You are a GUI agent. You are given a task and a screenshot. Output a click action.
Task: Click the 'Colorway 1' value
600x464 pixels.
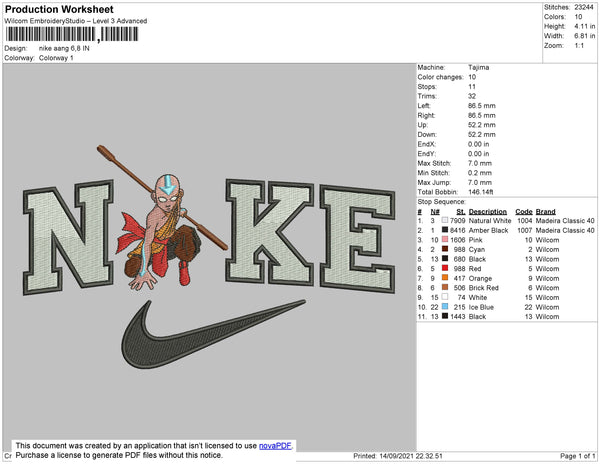[x=56, y=58]
